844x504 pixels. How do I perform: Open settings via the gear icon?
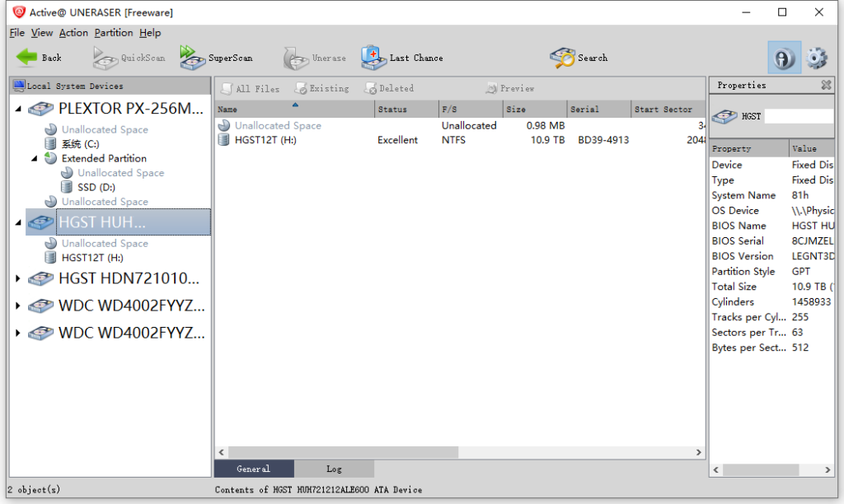pos(817,58)
